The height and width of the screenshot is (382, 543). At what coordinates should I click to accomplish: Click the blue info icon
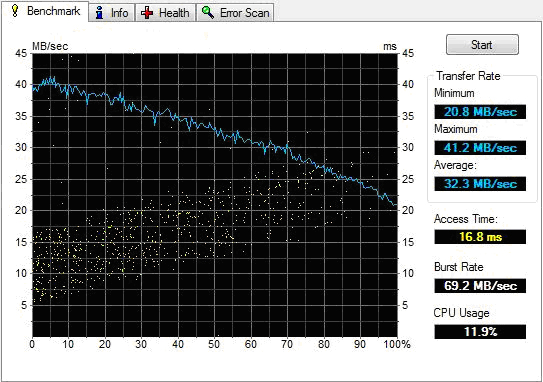tap(100, 12)
